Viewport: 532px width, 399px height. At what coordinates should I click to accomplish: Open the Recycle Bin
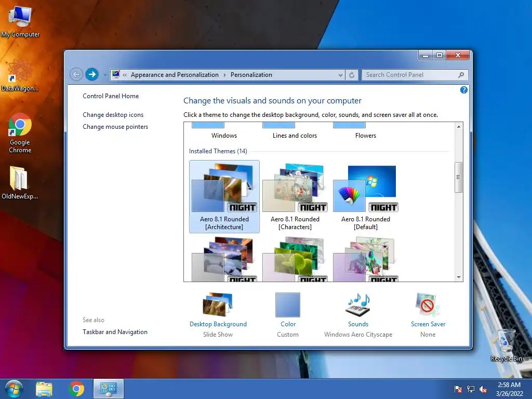click(506, 345)
